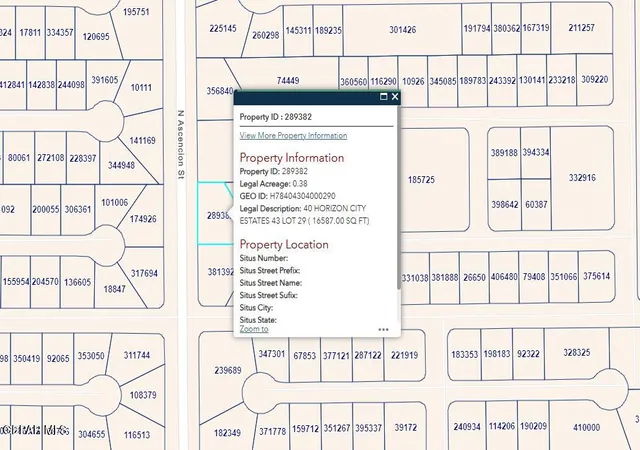
Task: Select parcel 410000 on the map
Action: tap(587, 428)
